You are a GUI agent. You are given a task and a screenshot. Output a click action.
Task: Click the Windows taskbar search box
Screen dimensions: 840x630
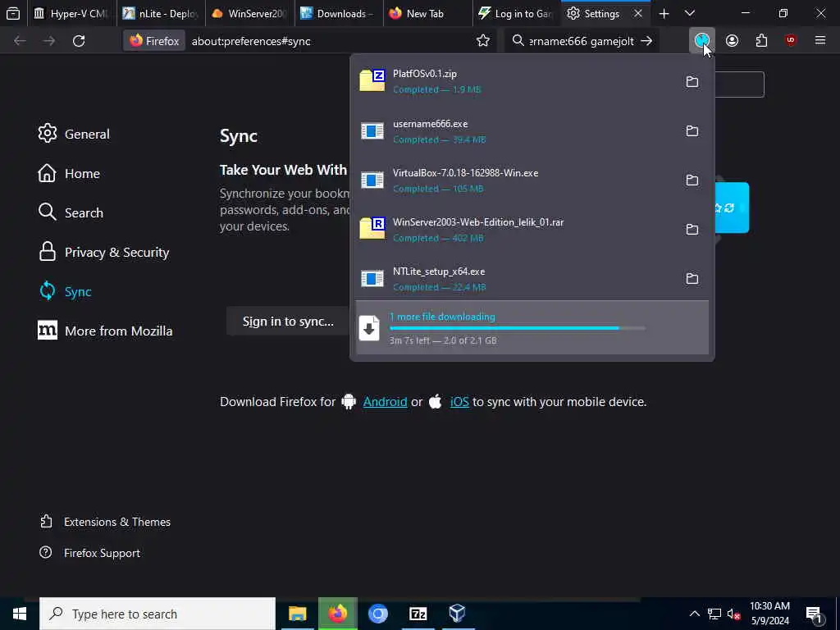pos(157,614)
